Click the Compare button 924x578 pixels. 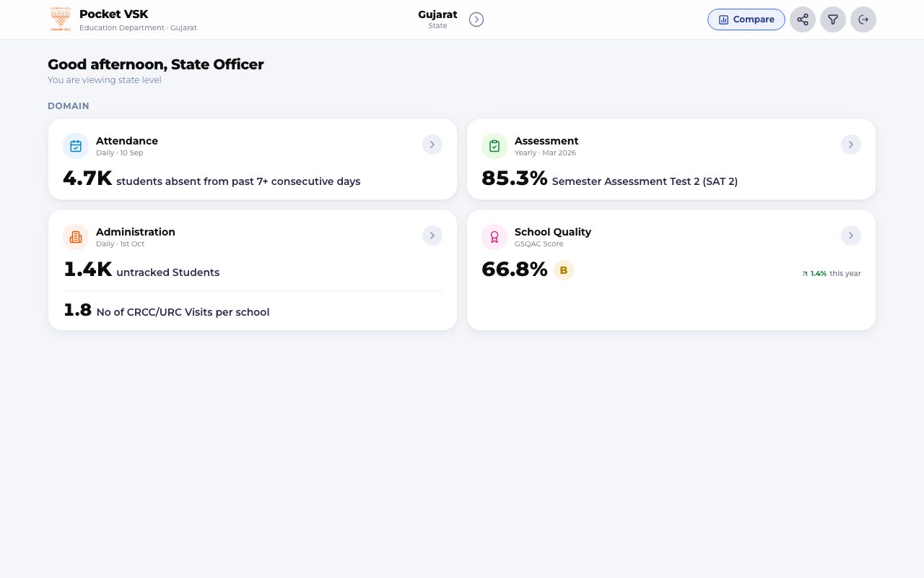coord(746,20)
